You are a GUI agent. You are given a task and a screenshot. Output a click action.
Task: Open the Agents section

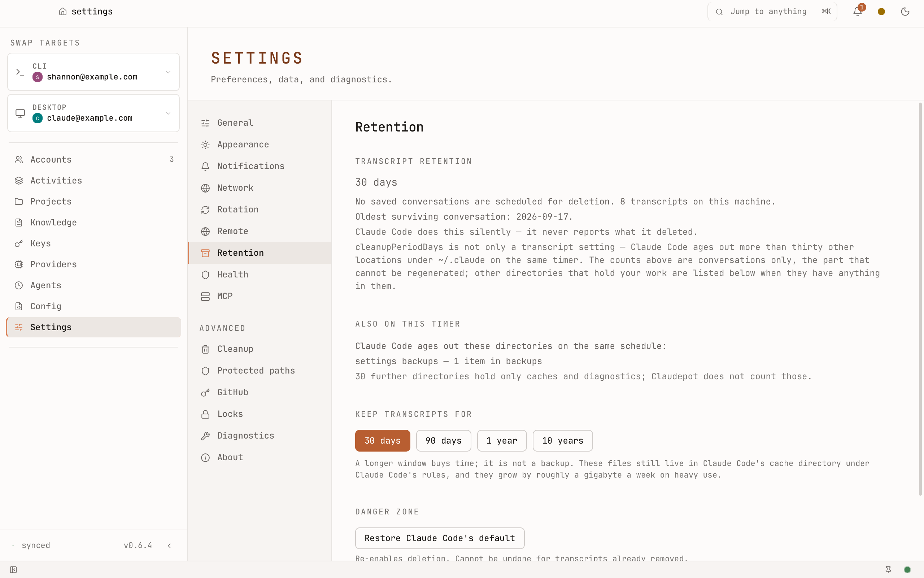click(93, 285)
